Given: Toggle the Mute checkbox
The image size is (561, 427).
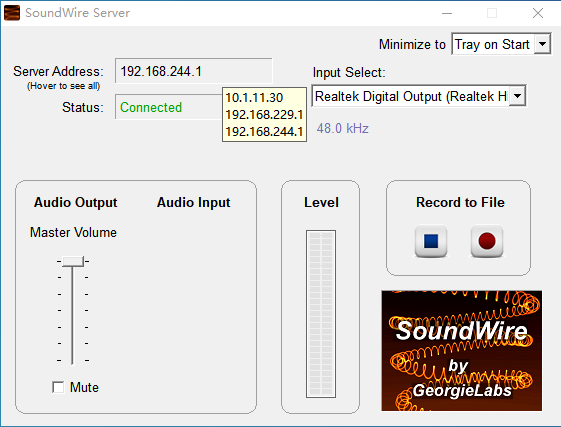Looking at the screenshot, I should 58,387.
